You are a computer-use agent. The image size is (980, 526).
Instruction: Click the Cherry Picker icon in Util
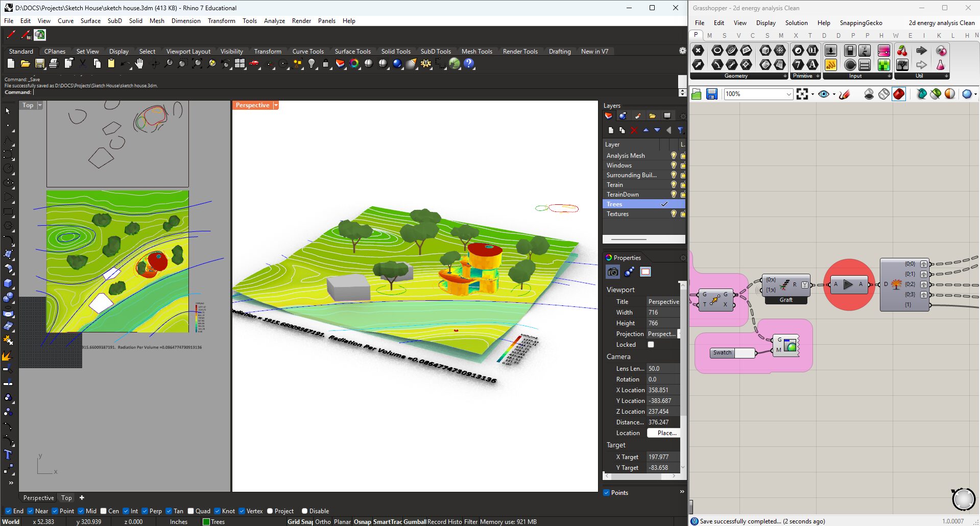pyautogui.click(x=902, y=51)
